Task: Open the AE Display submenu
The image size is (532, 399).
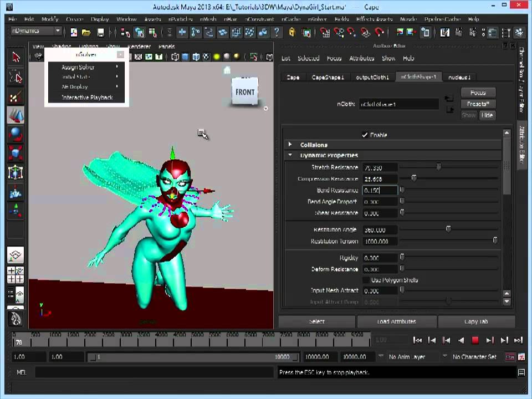Action: (x=86, y=87)
